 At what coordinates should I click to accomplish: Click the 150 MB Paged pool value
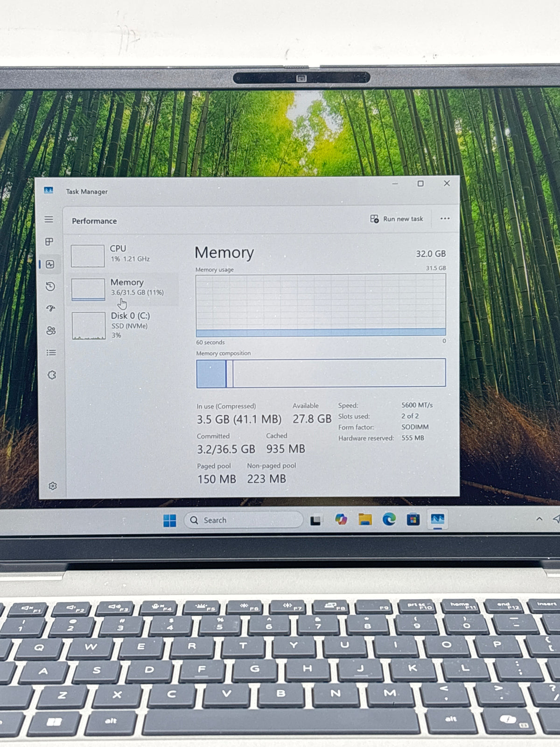pos(217,479)
